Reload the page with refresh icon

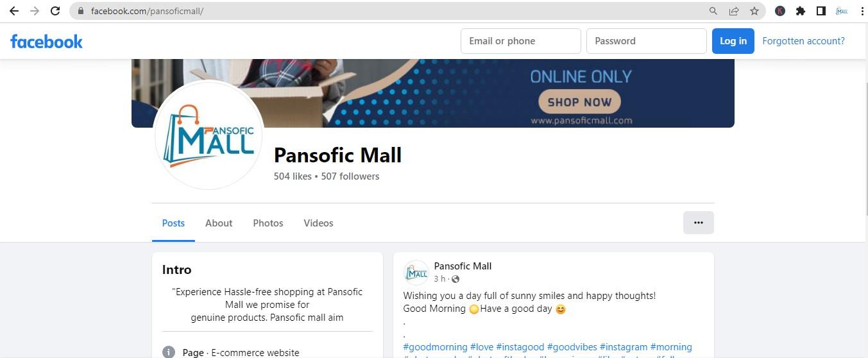[55, 11]
